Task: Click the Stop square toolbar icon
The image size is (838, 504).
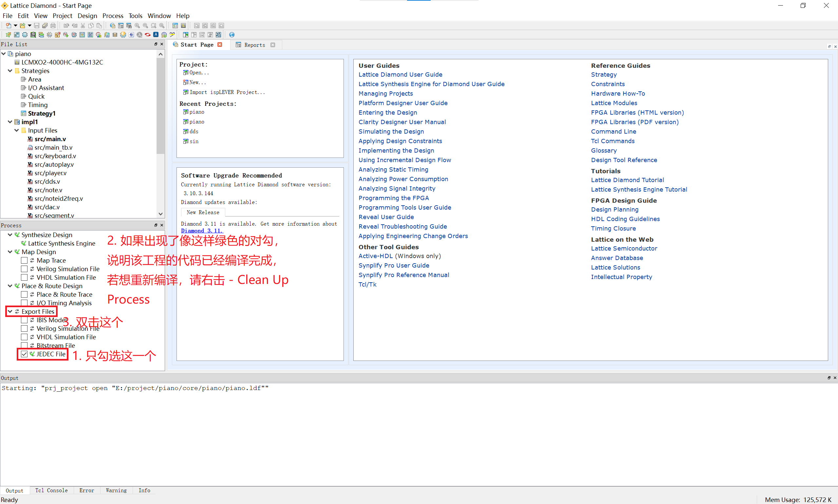Action: coord(221,26)
